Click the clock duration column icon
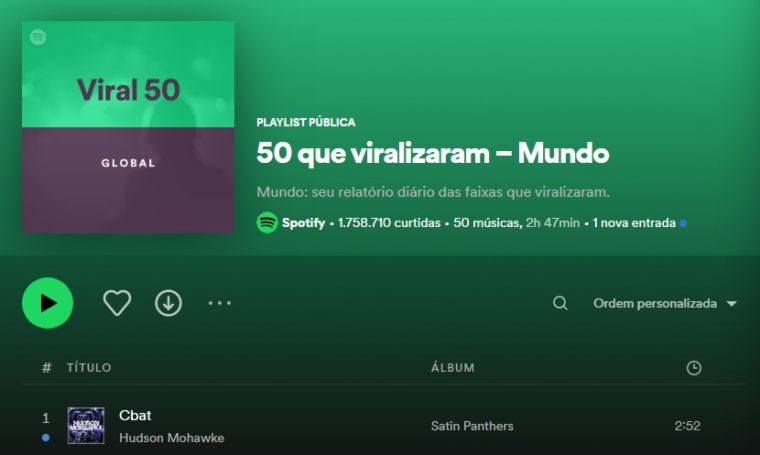 pos(694,368)
